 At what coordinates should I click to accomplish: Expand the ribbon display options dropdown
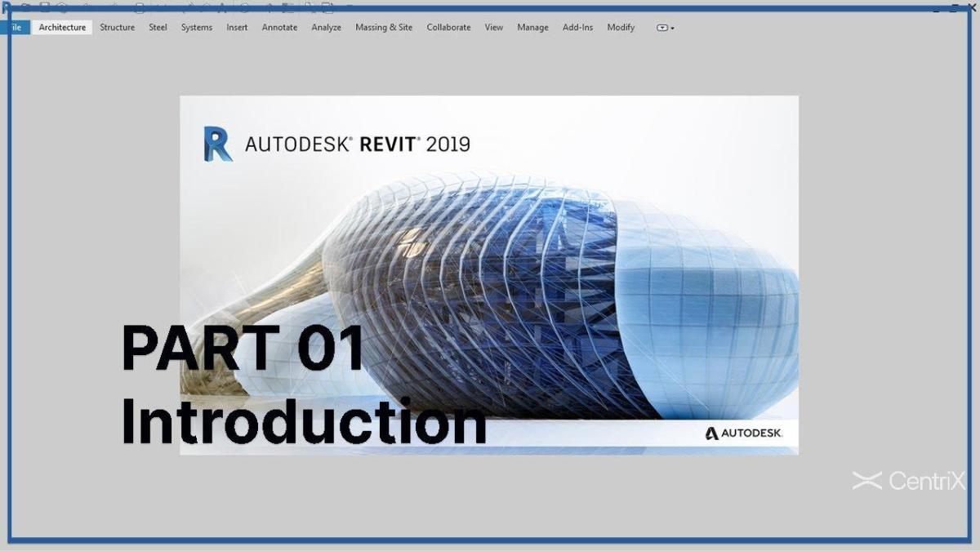pos(666,28)
